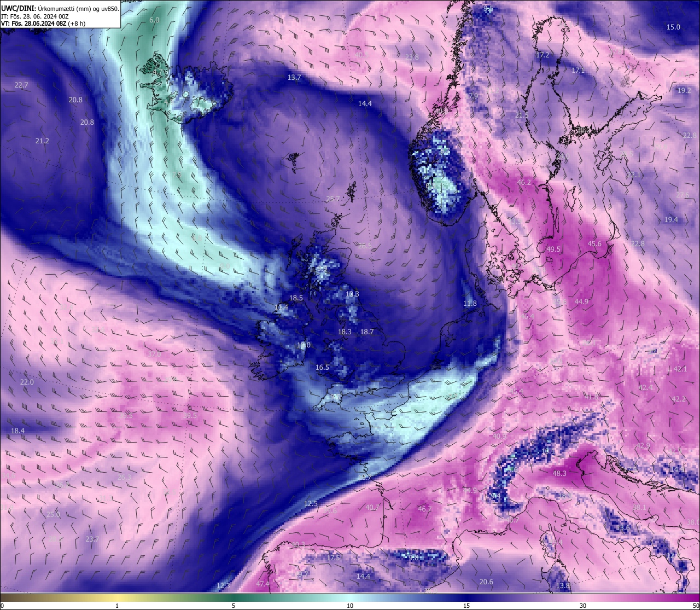
Task: Click the 40.7 value near the Spanish coast
Action: click(372, 508)
